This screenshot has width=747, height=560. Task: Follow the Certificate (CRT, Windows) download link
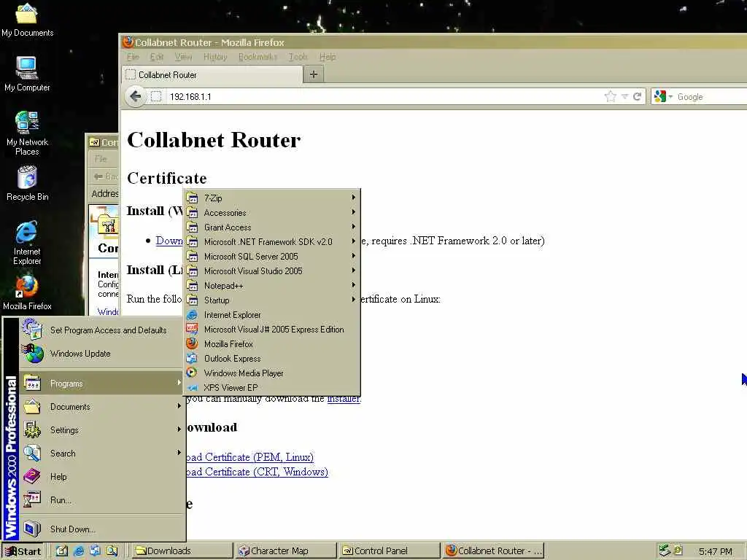(x=257, y=472)
